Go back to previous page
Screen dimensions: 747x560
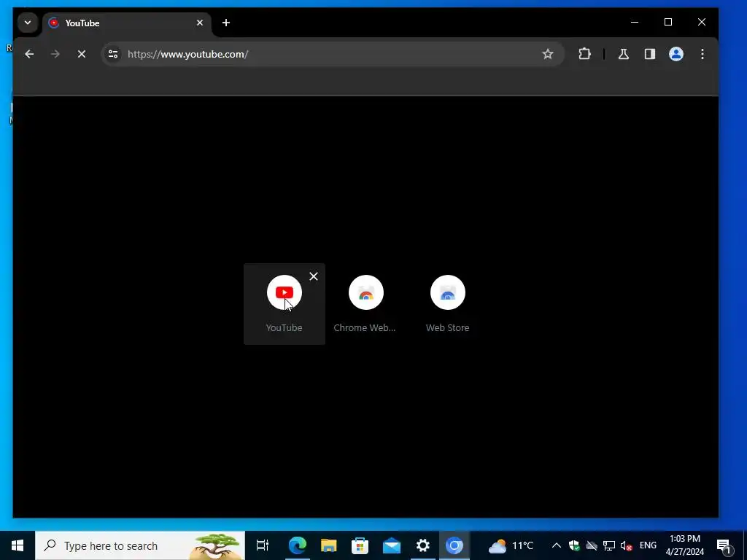click(x=29, y=54)
